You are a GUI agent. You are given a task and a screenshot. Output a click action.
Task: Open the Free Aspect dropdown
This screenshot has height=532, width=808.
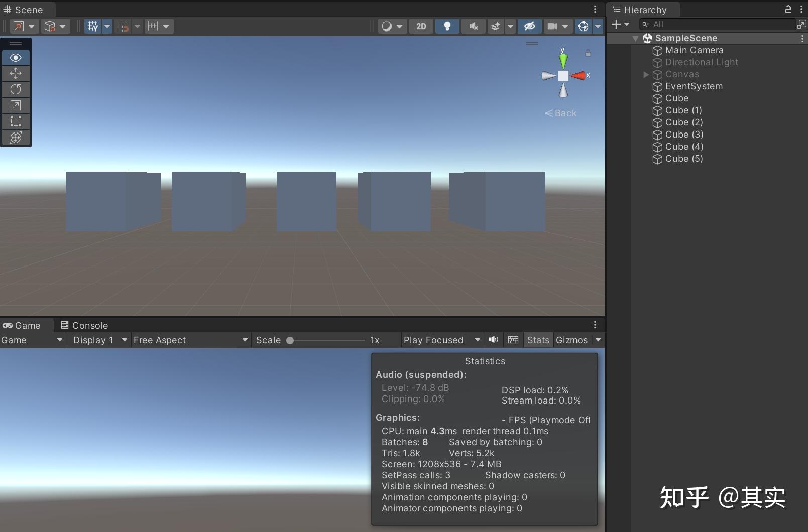coord(190,340)
